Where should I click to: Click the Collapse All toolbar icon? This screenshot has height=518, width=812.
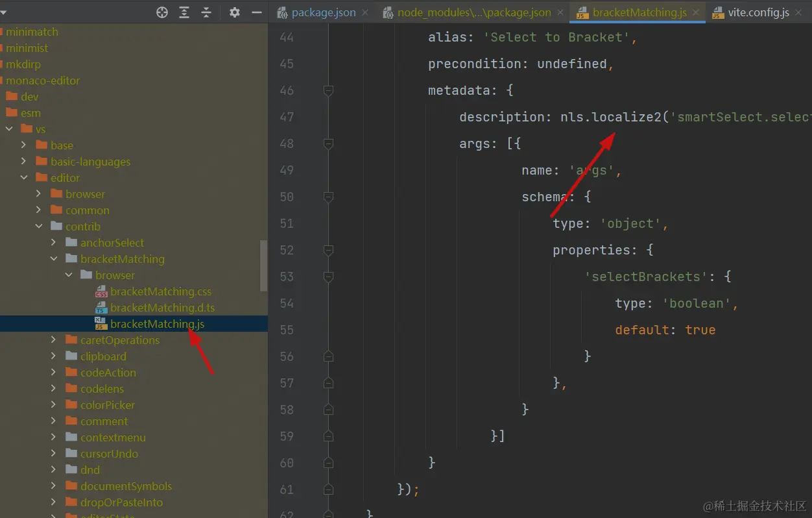click(206, 12)
